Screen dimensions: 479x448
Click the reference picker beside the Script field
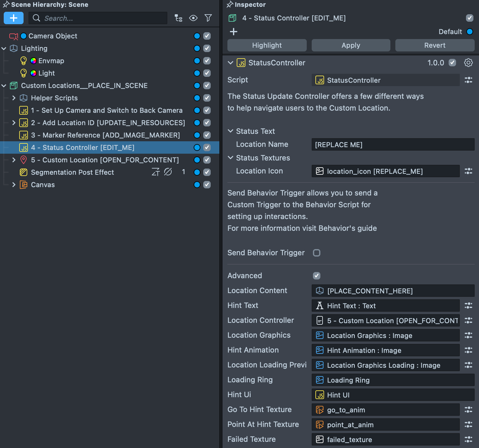point(468,80)
